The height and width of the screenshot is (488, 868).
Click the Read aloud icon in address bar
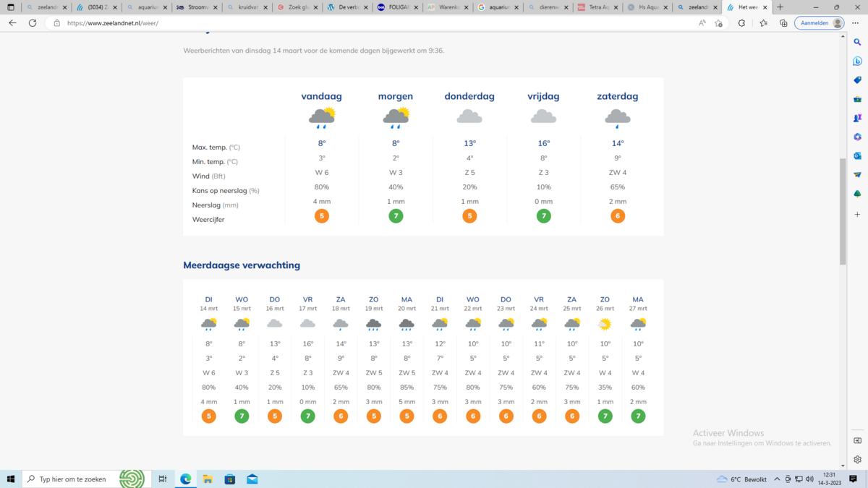click(702, 23)
